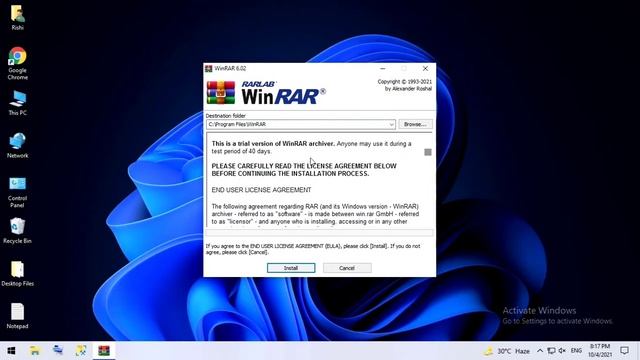
Task: Open the weather 30°C Haze widget
Action: click(x=507, y=351)
